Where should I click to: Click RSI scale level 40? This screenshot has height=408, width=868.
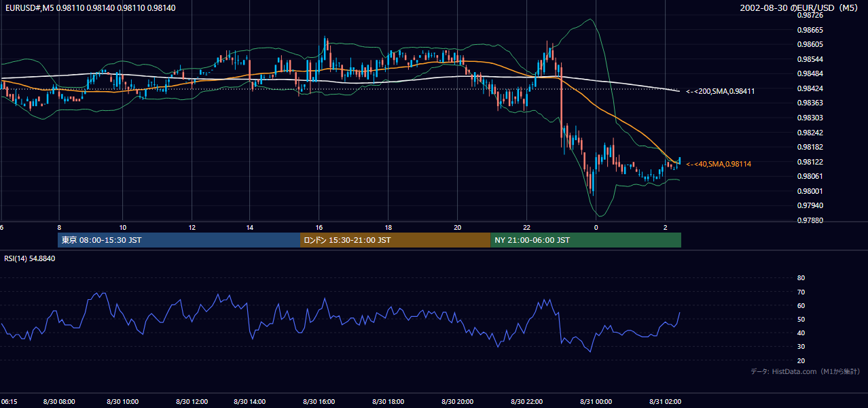(801, 333)
